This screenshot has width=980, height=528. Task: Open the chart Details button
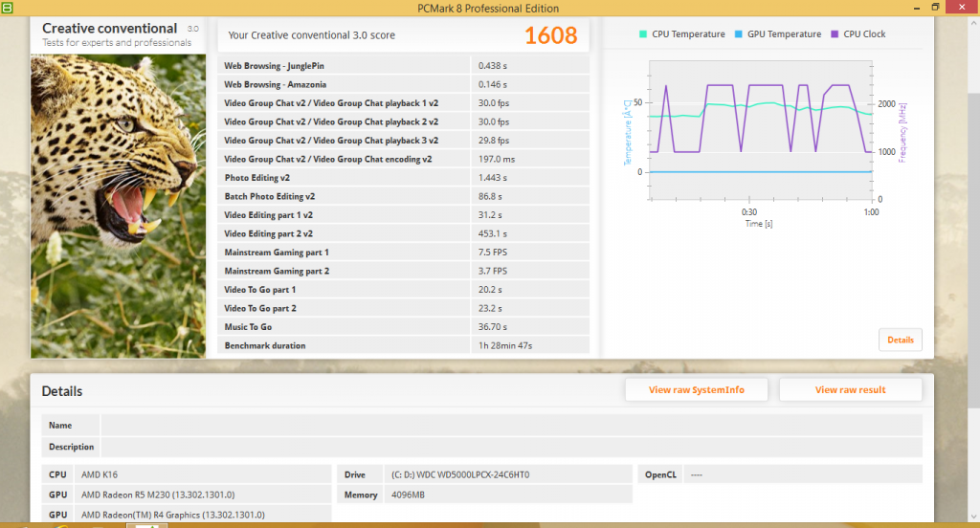900,340
